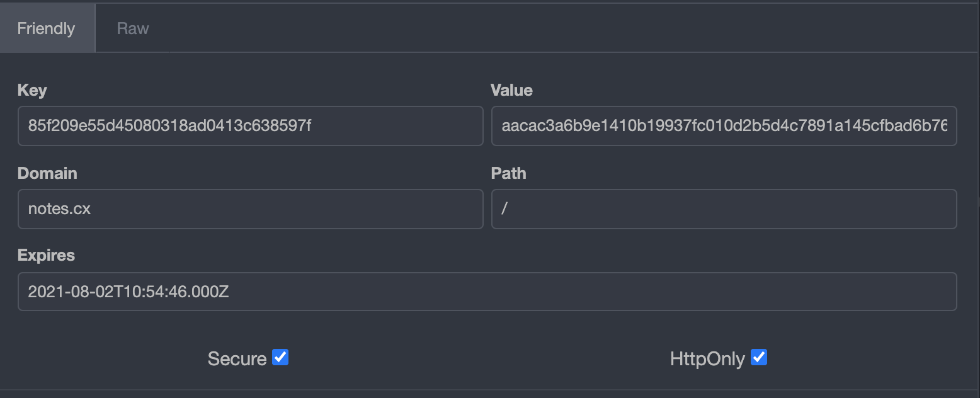Focus the Key input field
This screenshot has width=980, height=398.
point(250,126)
